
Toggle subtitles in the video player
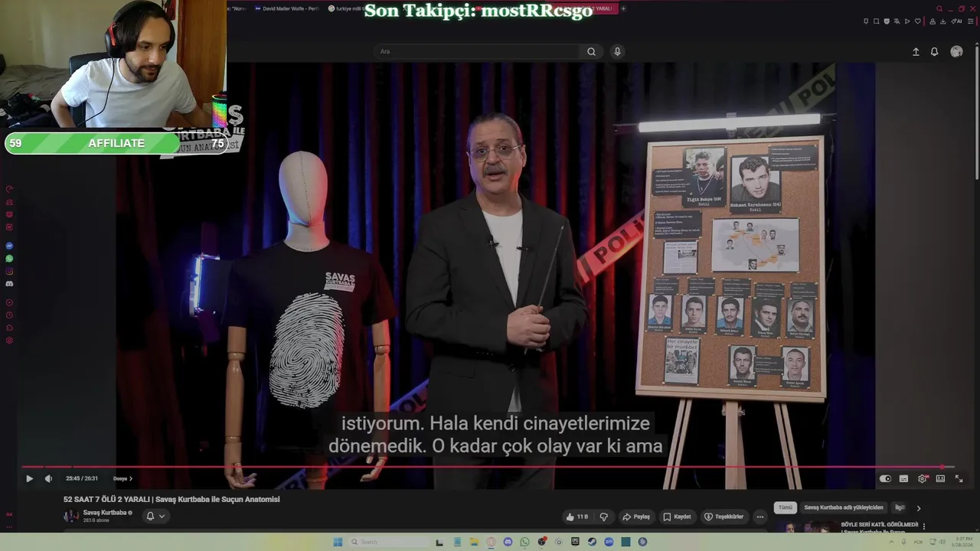click(903, 478)
